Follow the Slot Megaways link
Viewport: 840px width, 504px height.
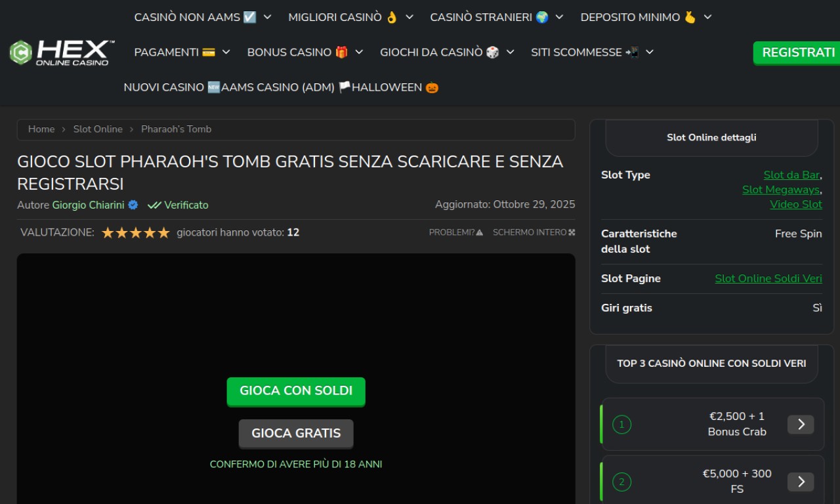coord(781,190)
